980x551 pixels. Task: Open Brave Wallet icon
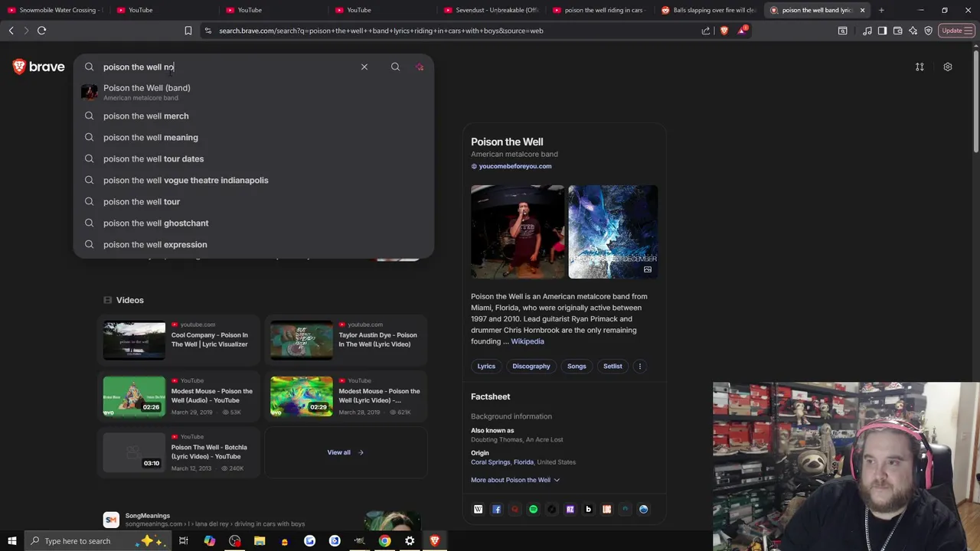tap(898, 31)
